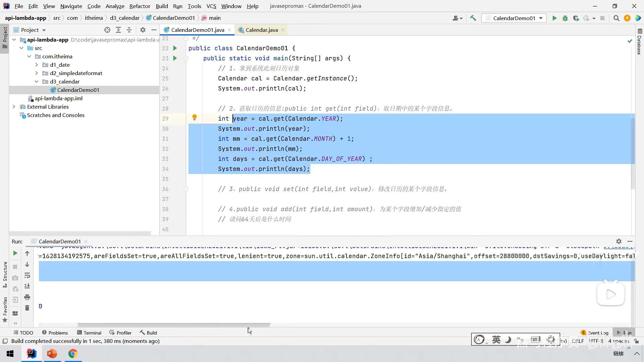Click the green Run button in toolbar
The image size is (644, 362).
click(x=554, y=18)
